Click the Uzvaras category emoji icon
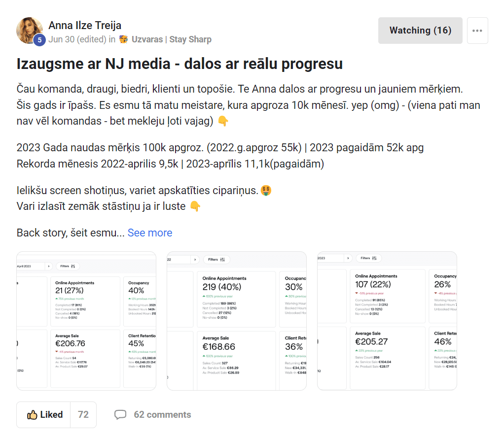Image resolution: width=504 pixels, height=435 pixels. pos(123,39)
